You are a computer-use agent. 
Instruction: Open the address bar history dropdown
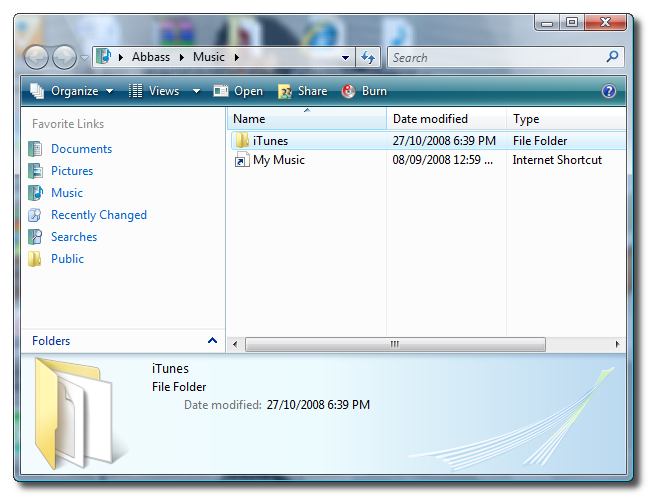tap(346, 58)
